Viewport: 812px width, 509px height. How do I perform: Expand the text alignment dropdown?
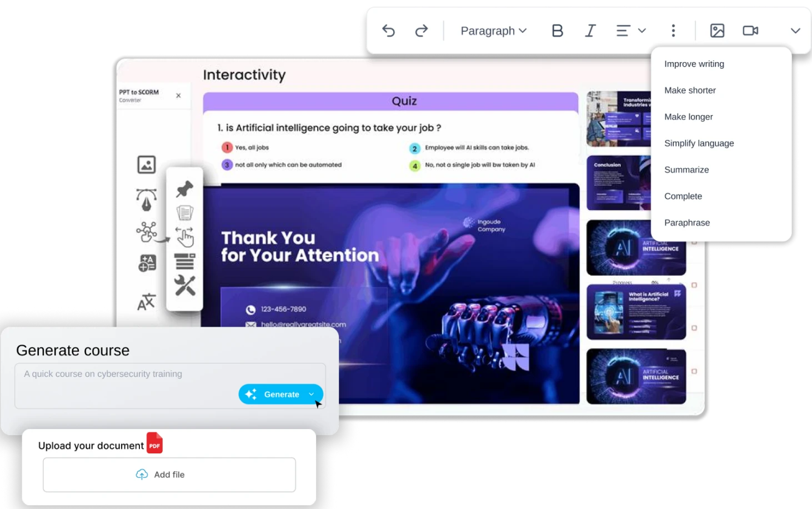pos(641,31)
